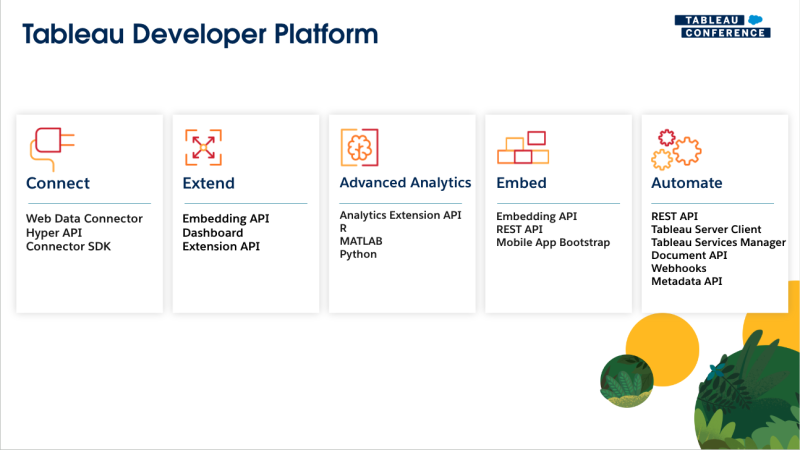Image resolution: width=800 pixels, height=450 pixels.
Task: Select Connector SDK in the Connect card
Action: coord(68,246)
